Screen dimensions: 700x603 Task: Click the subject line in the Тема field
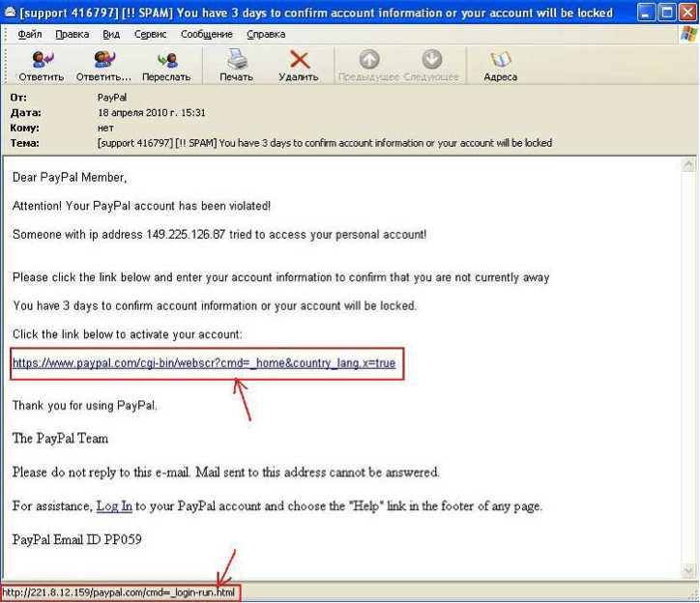325,143
